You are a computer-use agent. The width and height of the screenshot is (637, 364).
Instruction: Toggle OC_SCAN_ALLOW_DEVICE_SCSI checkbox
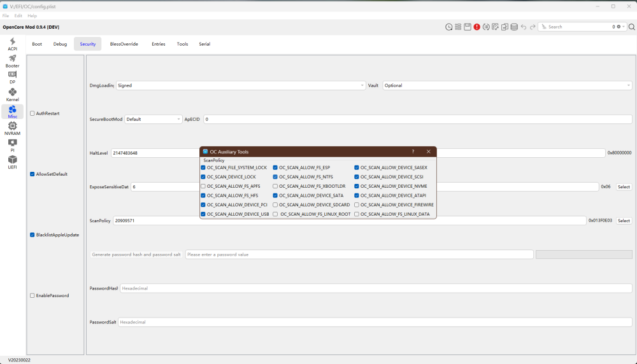click(x=357, y=177)
